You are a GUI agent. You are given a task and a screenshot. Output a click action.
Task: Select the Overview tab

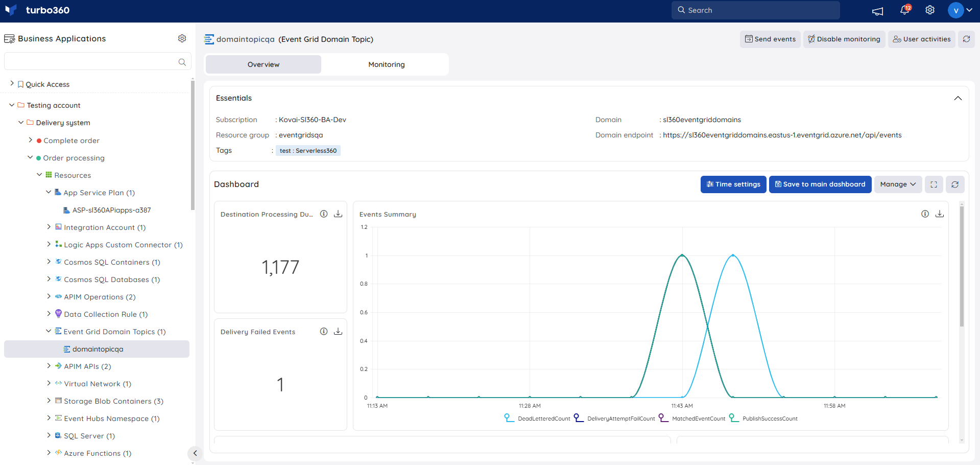pyautogui.click(x=264, y=64)
